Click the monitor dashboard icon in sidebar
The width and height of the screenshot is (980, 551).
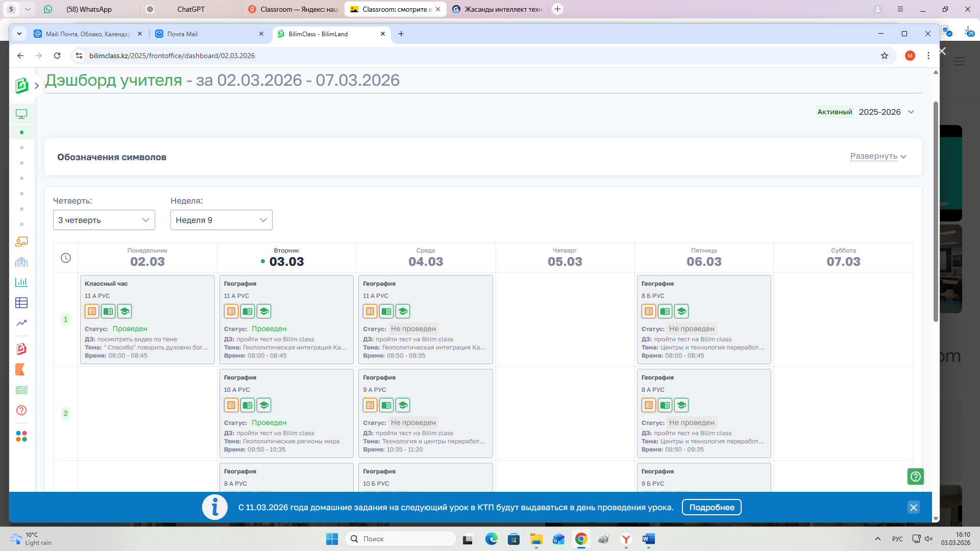[x=21, y=114]
